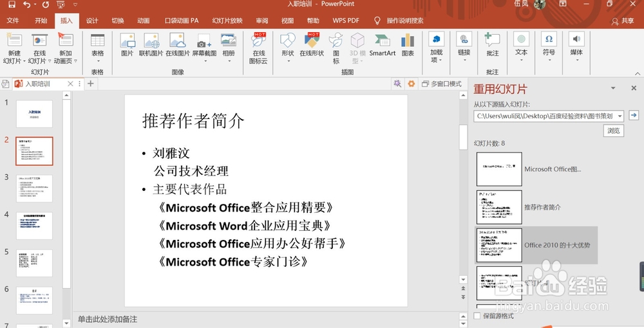Image resolution: width=644 pixels, height=328 pixels.
Task: Insert 推荐作者简介 slide from reuse pane
Action: coord(500,207)
